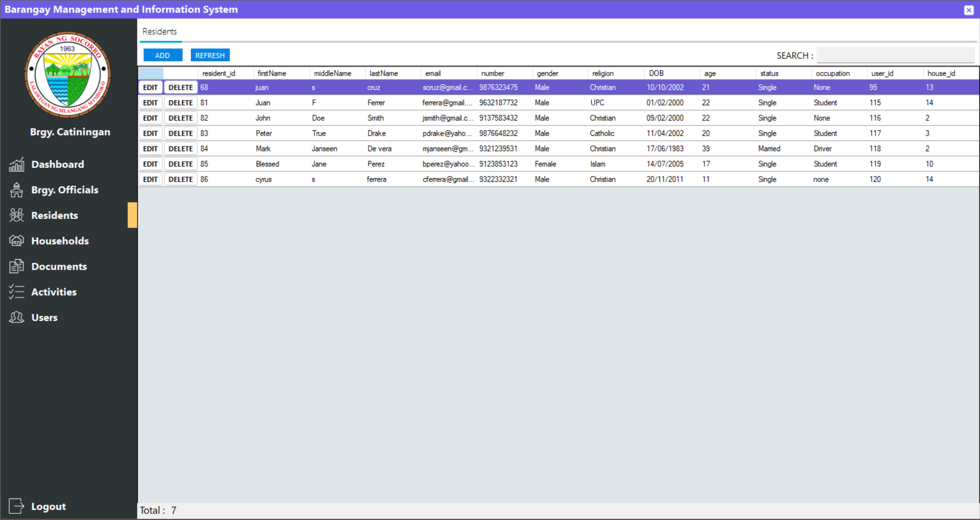
Task: Click the Dashboard bar chart icon
Action: tap(16, 164)
